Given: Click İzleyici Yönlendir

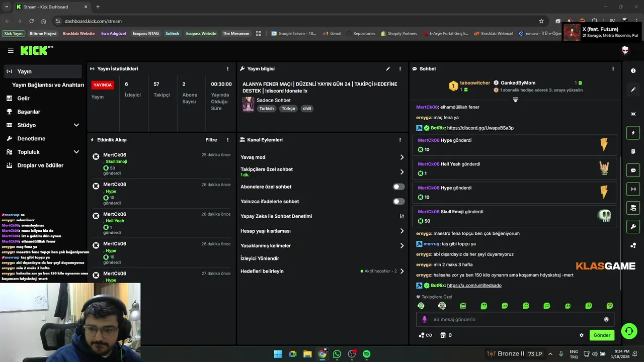Looking at the screenshot, I should click(x=260, y=258).
